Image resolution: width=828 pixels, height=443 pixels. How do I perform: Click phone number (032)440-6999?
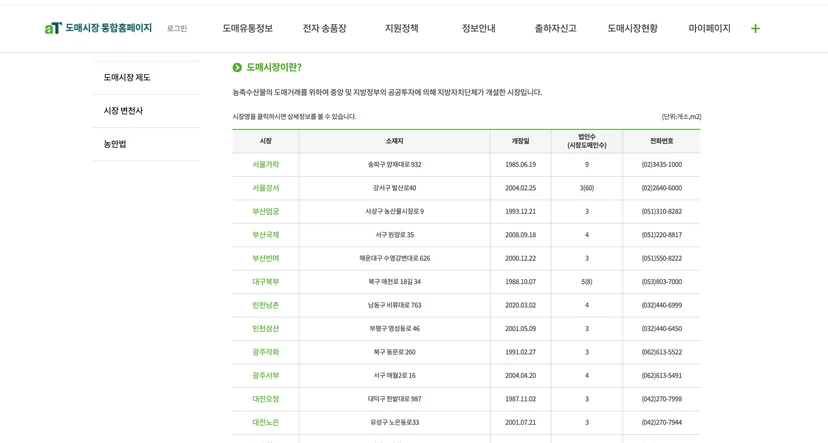point(662,305)
